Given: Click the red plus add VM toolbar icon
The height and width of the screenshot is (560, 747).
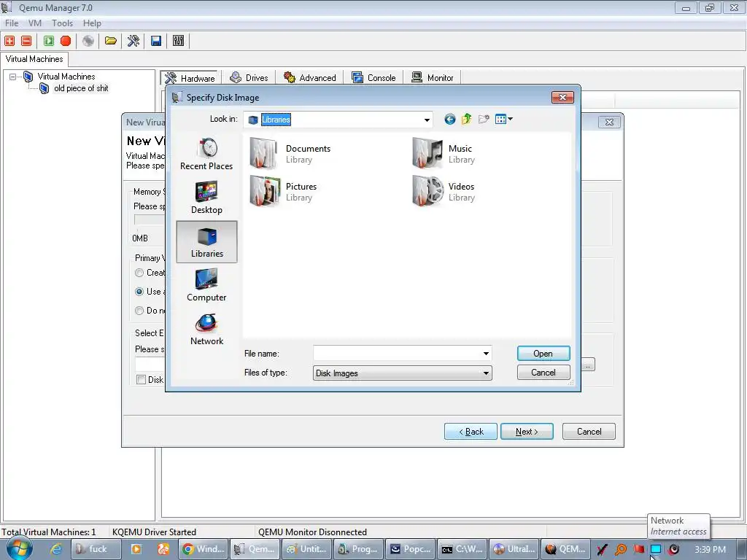Looking at the screenshot, I should tap(9, 41).
